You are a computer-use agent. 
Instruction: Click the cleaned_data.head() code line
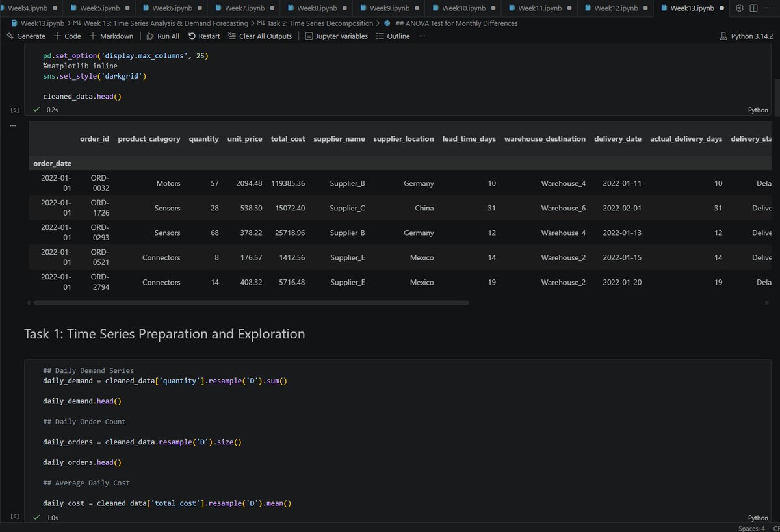tap(83, 96)
